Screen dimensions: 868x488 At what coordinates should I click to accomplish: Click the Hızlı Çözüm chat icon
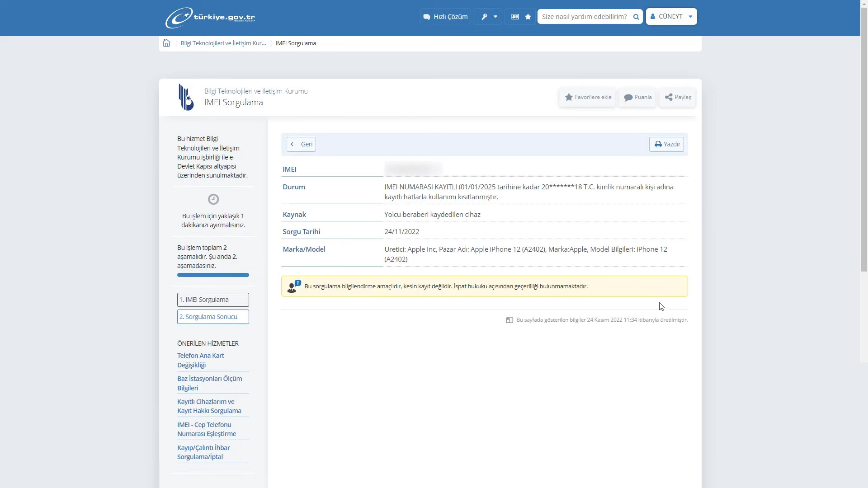click(427, 17)
